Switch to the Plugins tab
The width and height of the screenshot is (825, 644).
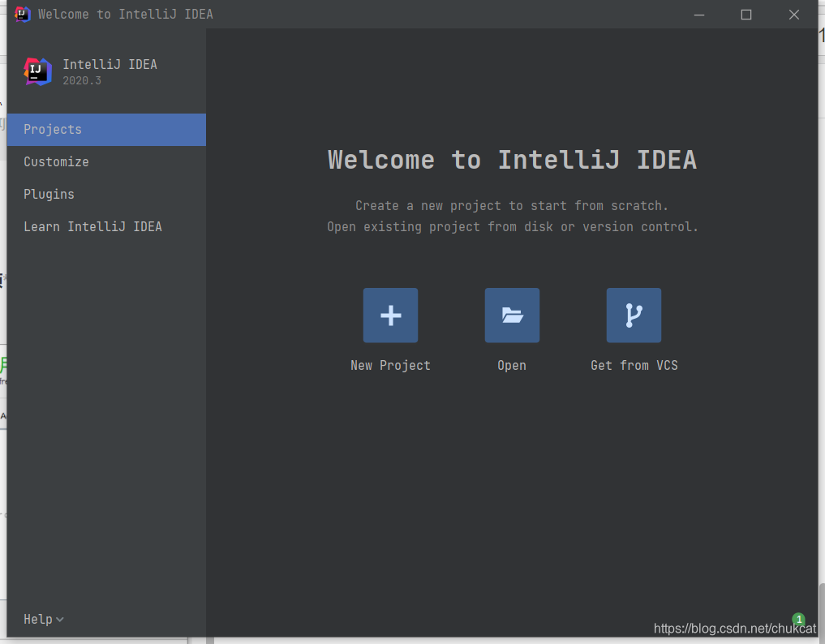pyautogui.click(x=106, y=195)
